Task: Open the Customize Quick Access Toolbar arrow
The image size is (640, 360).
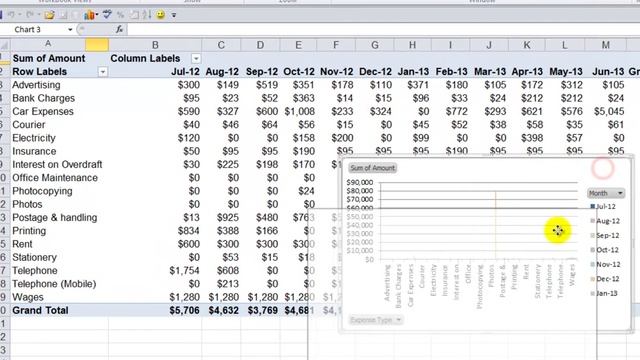Action: pyautogui.click(x=174, y=16)
